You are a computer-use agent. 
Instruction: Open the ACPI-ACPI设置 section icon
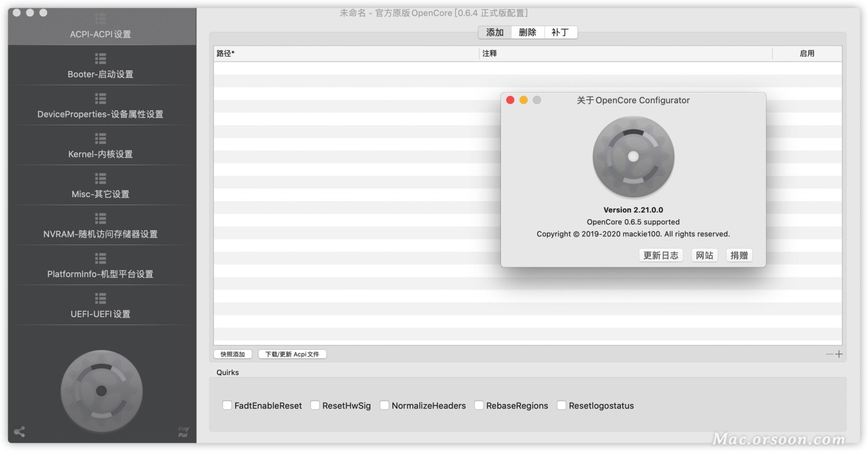(100, 19)
